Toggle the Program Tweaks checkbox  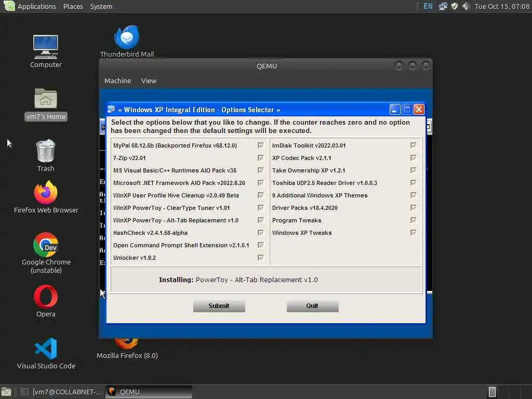[x=413, y=220]
